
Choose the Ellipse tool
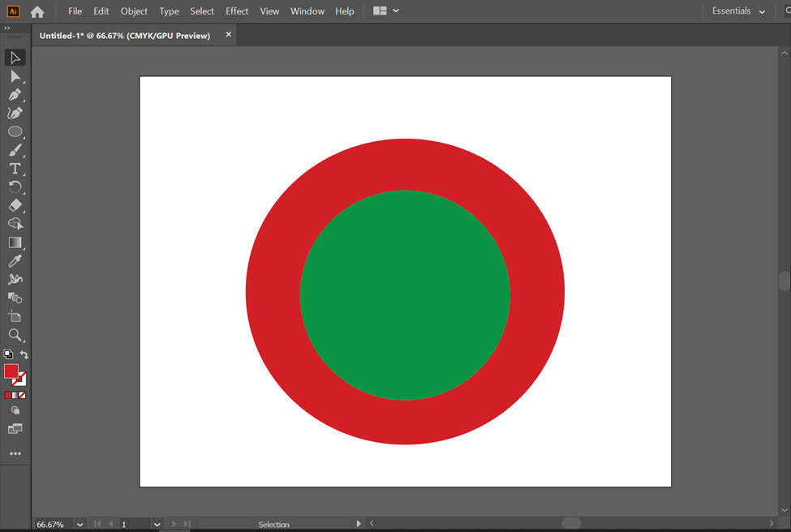(15, 131)
